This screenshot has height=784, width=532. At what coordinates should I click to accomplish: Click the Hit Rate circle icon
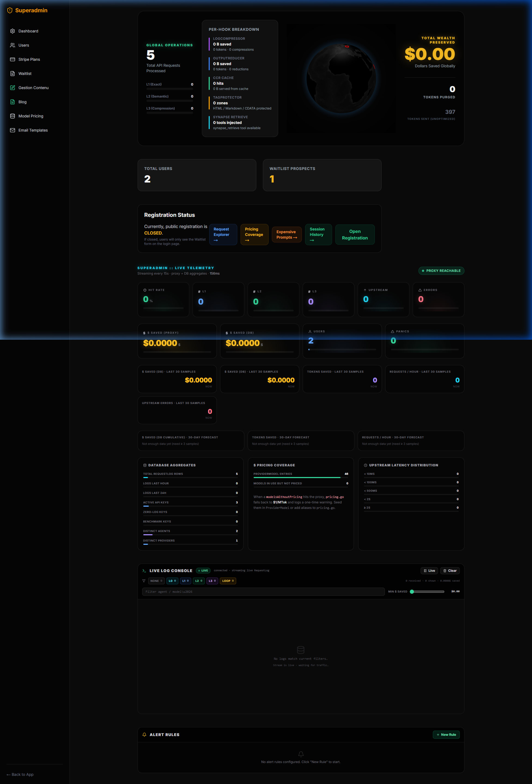click(x=145, y=290)
